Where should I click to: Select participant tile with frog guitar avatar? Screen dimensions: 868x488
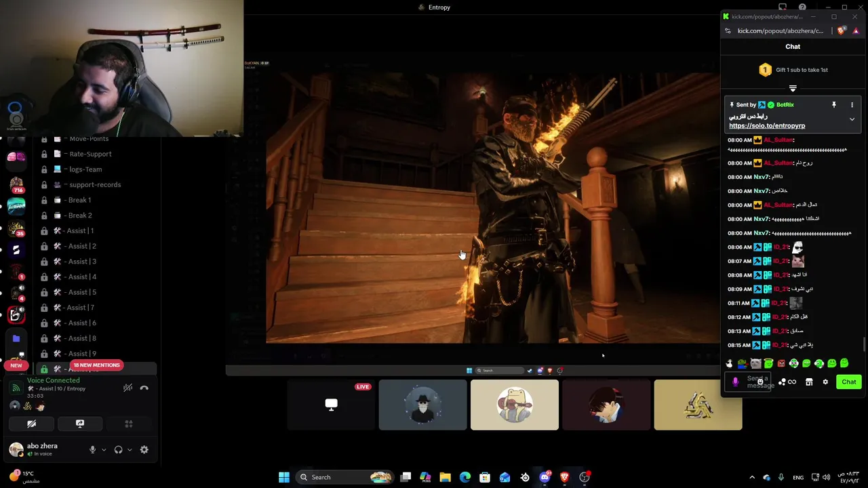click(515, 405)
